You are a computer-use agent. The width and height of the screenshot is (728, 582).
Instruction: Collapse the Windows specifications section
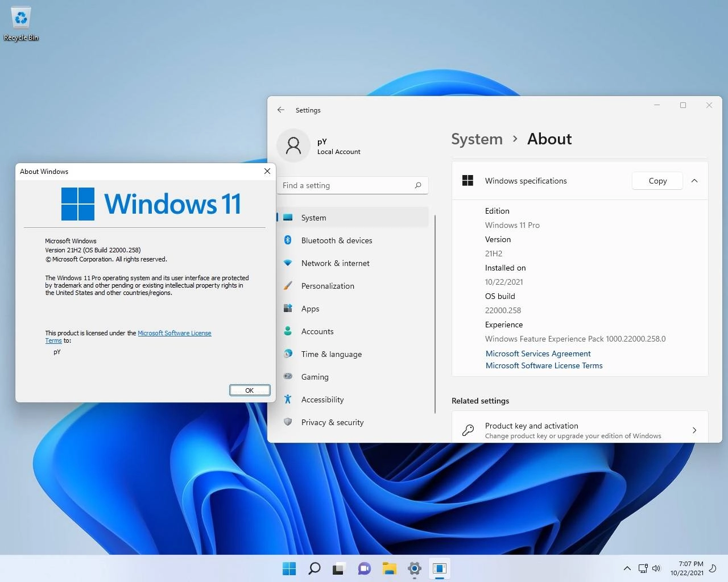point(694,181)
